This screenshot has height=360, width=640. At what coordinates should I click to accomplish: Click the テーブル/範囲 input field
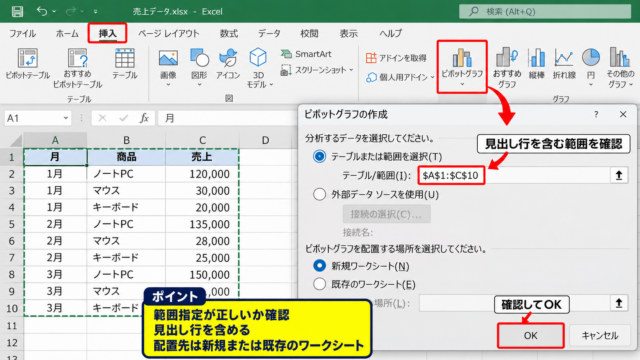click(514, 176)
